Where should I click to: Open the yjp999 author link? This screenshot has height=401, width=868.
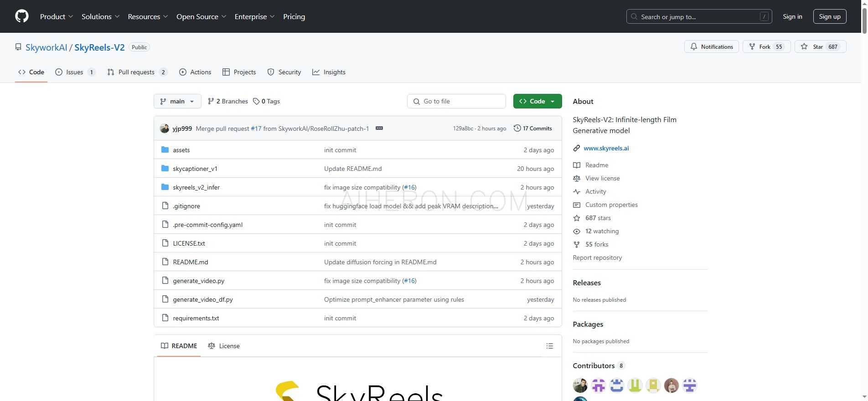click(182, 129)
